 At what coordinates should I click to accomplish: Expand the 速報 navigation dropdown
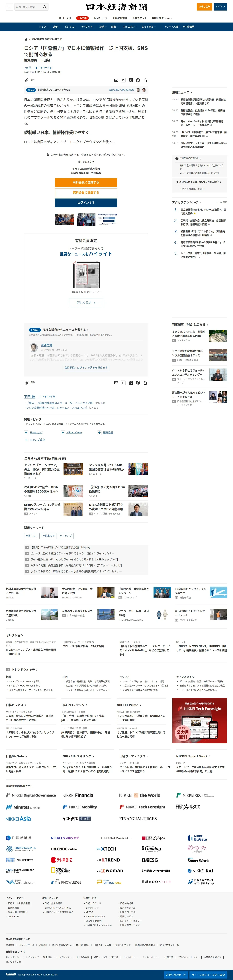click(x=56, y=27)
